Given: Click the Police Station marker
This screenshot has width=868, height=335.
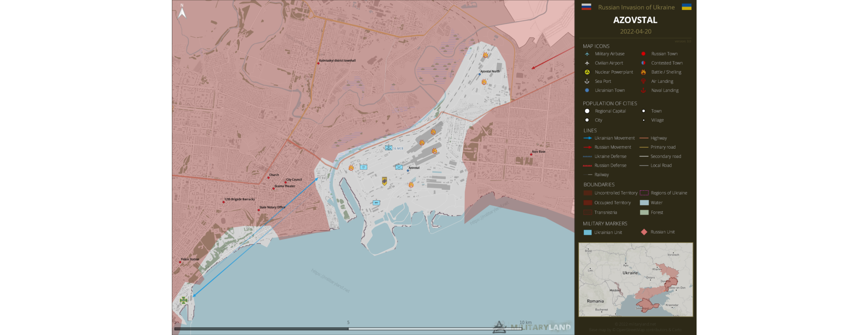Looking at the screenshot, I should point(180,262).
